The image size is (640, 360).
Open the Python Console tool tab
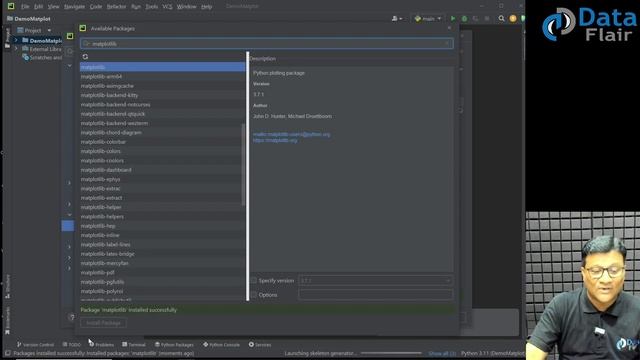pyautogui.click(x=221, y=344)
